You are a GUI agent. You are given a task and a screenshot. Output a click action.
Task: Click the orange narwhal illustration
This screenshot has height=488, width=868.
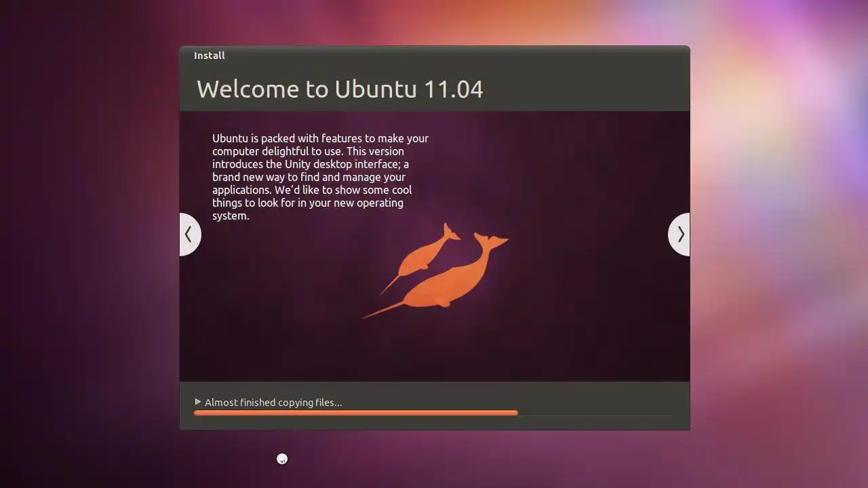(436, 270)
